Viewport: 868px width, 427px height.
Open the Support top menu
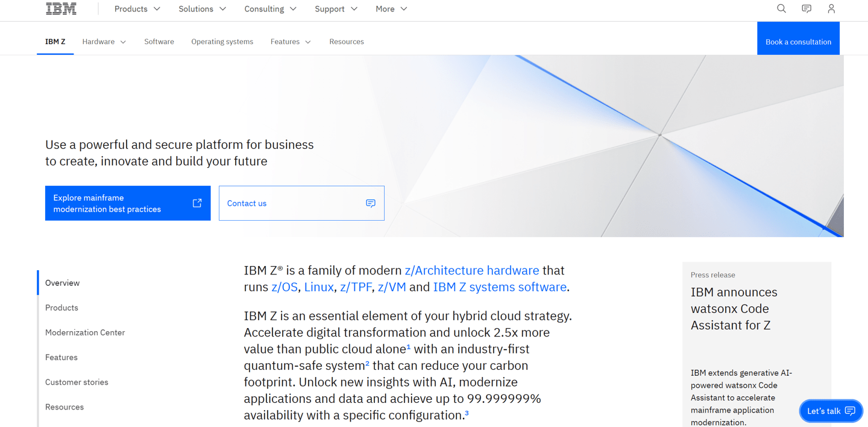(336, 9)
